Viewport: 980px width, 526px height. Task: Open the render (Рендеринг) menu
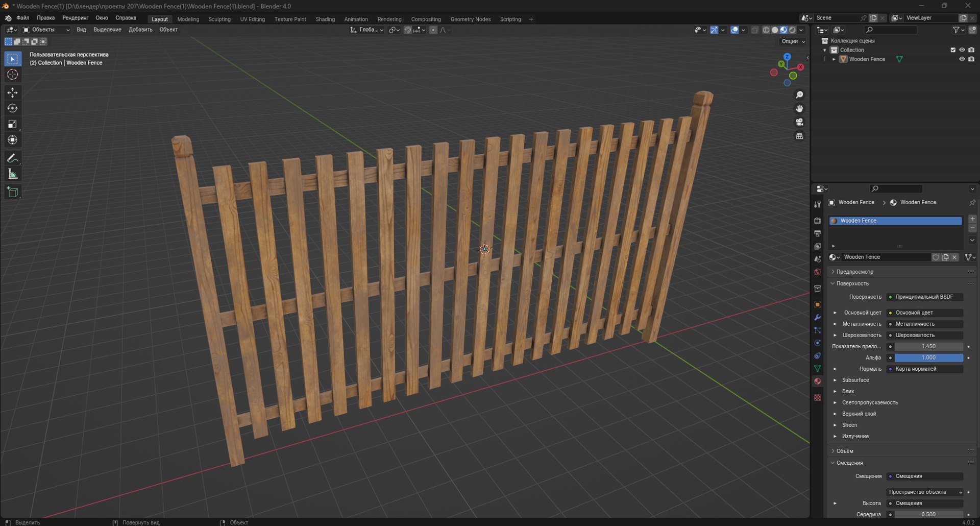click(x=75, y=18)
